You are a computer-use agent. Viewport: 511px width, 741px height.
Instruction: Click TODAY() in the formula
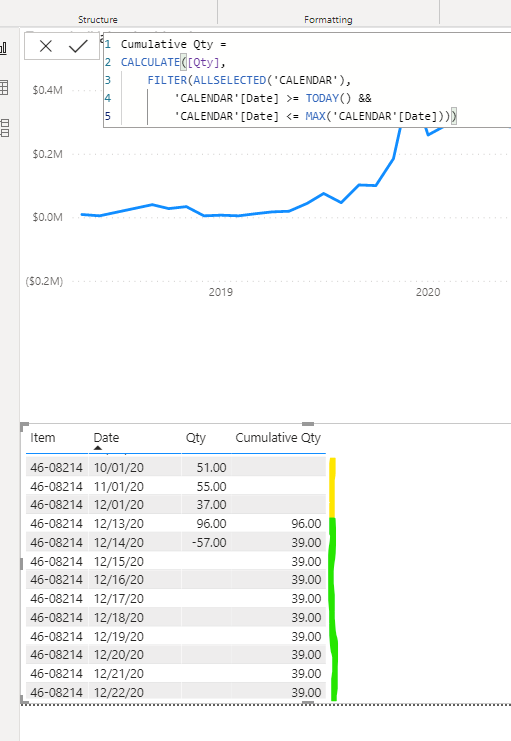[329, 98]
